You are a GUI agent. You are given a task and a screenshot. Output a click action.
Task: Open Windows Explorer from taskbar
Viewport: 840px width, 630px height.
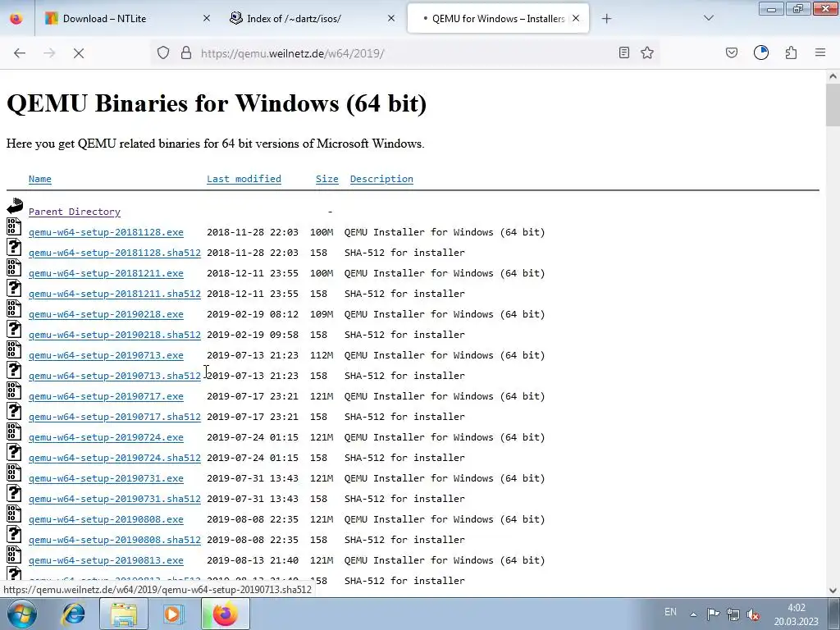click(124, 614)
